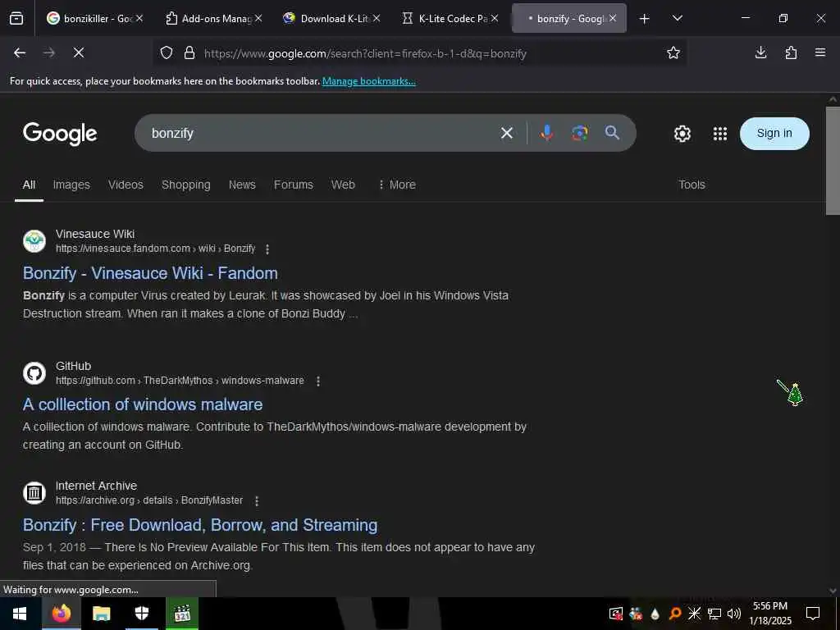This screenshot has width=840, height=630.
Task: Select the Shopping search filter
Action: [186, 185]
